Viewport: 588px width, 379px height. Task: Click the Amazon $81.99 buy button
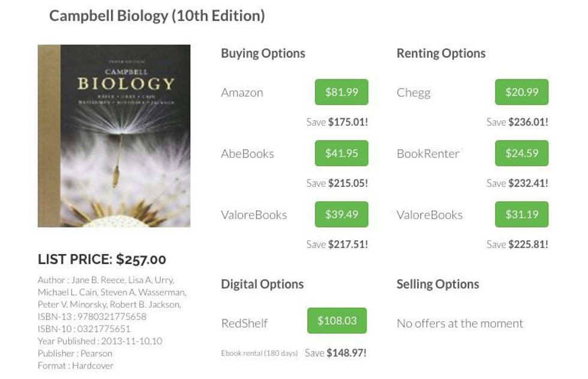point(341,92)
